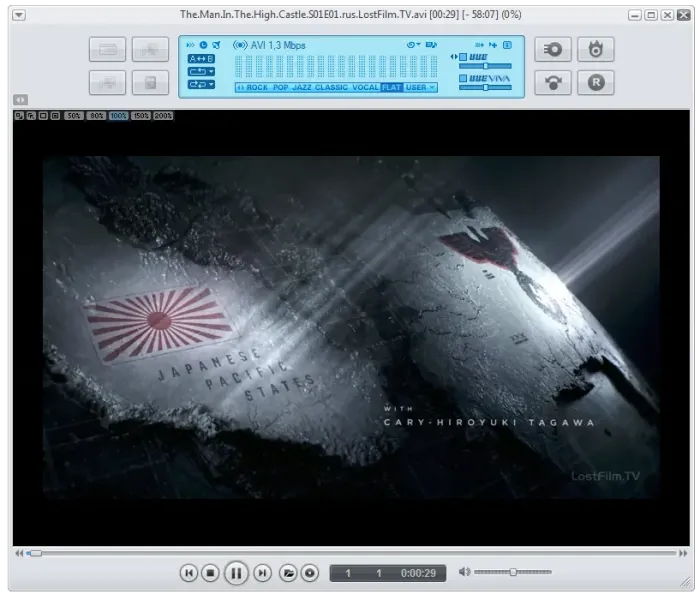This screenshot has height=600, width=700.
Task: Set video zoom to 50%
Action: point(73,116)
